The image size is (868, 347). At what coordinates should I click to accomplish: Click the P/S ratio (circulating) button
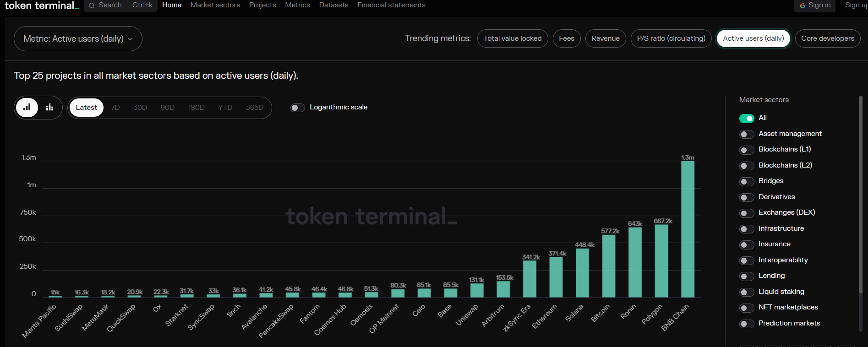(671, 38)
